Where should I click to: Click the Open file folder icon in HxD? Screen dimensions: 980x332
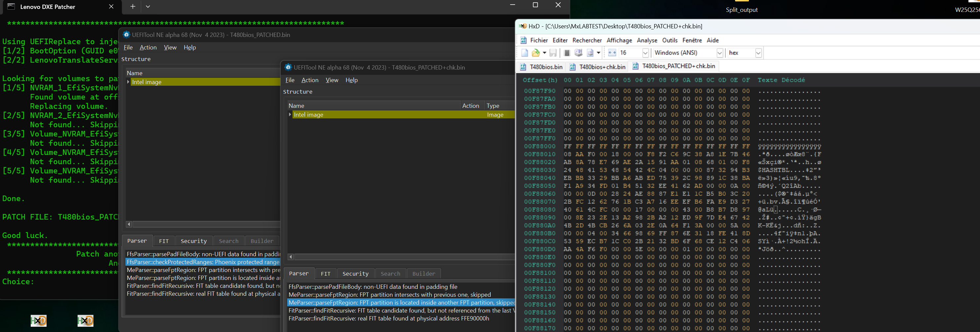536,53
